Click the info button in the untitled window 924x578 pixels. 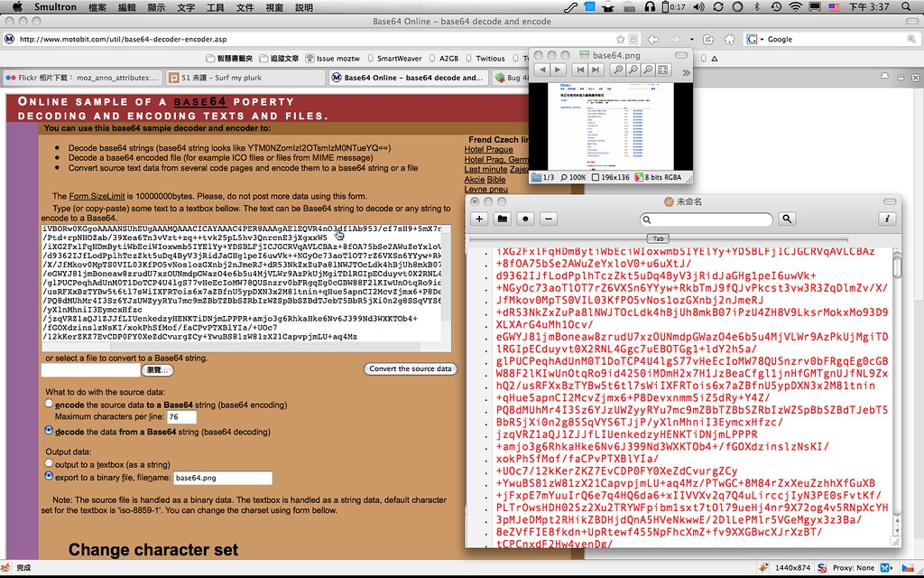(x=887, y=219)
